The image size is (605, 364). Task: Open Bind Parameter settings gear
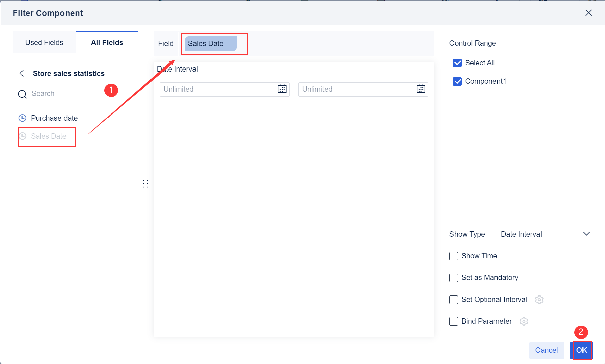(524, 321)
